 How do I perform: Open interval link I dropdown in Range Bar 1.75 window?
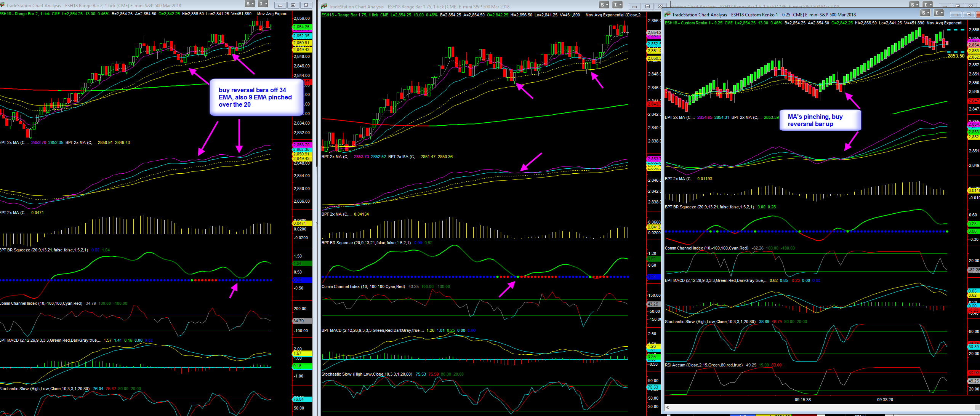coord(617,5)
